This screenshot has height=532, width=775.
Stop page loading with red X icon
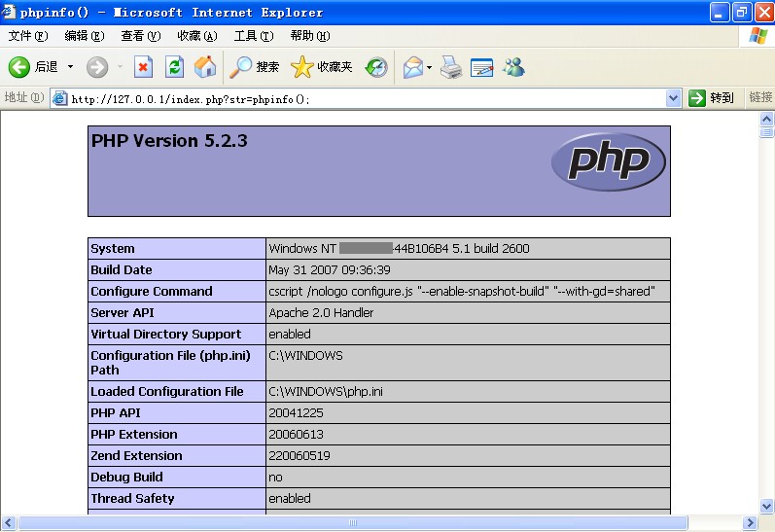(143, 67)
